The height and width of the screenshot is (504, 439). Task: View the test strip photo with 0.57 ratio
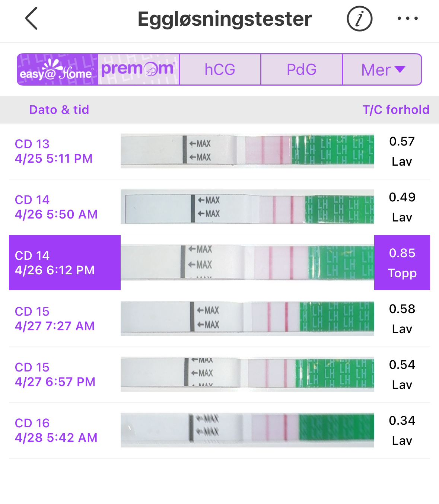point(247,151)
